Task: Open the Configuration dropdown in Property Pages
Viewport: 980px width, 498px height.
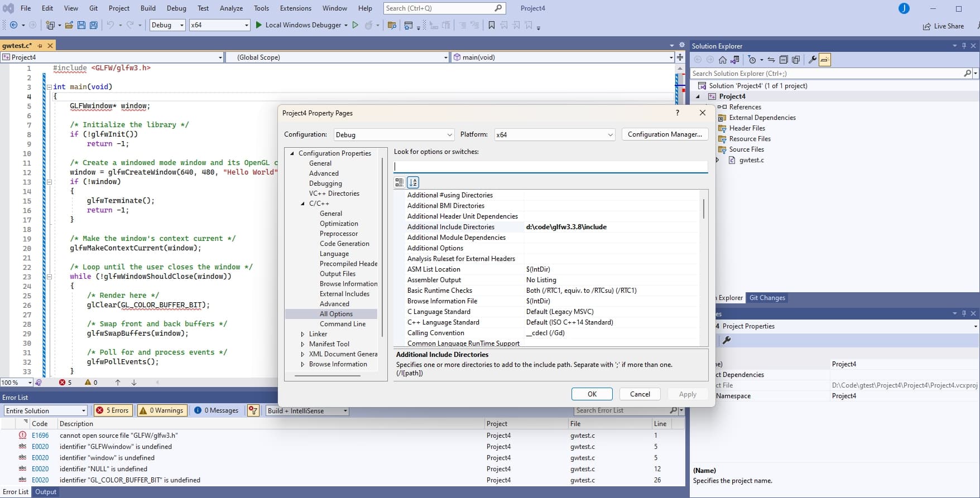Action: pos(394,135)
